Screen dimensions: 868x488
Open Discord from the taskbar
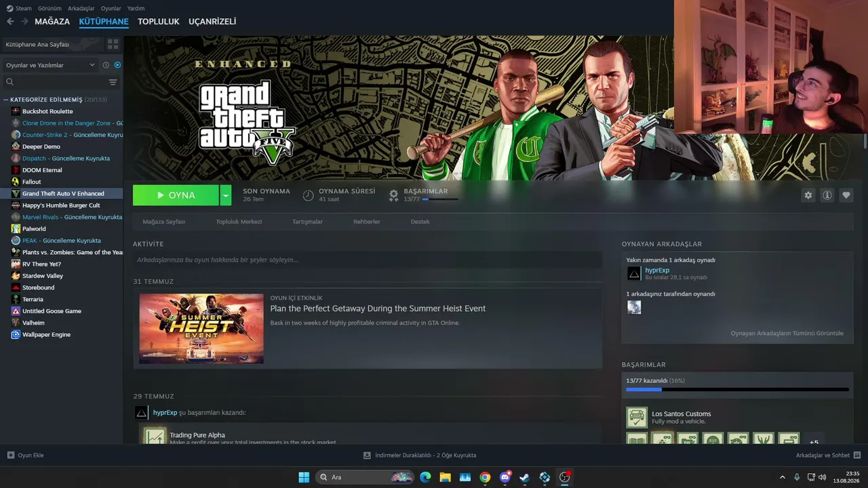pyautogui.click(x=505, y=477)
